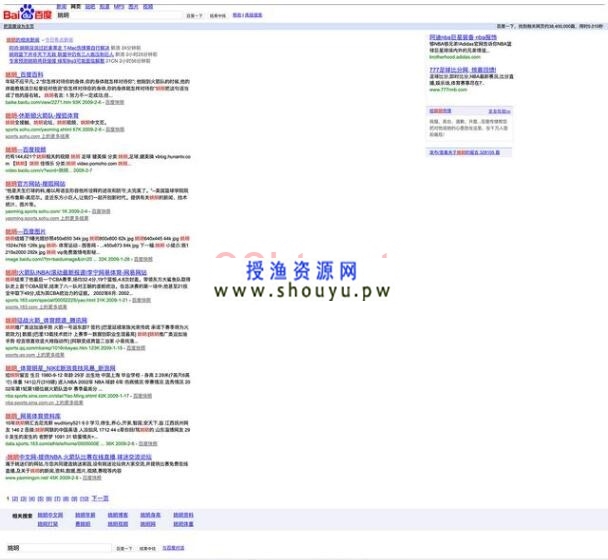Click the Baidu paw logo
This screenshot has height=560, width=608.
tap(27, 13)
